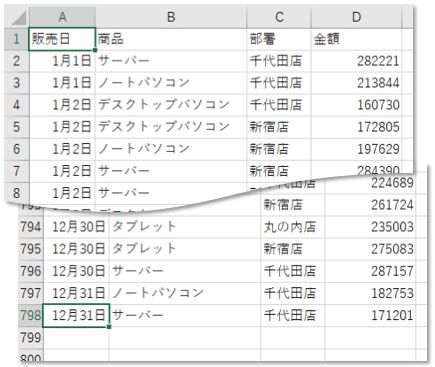The height and width of the screenshot is (367, 435).
Task: Click ノートパソコン cell in row 797
Action: coord(185,293)
